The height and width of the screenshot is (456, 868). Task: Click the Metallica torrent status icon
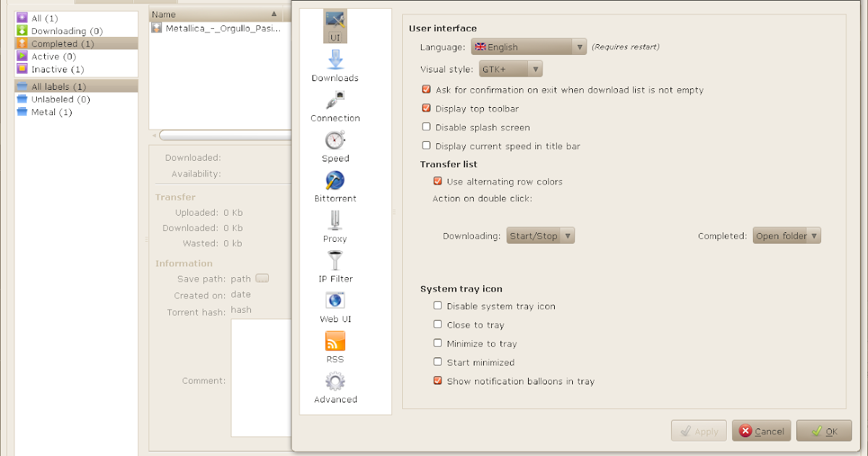point(157,28)
